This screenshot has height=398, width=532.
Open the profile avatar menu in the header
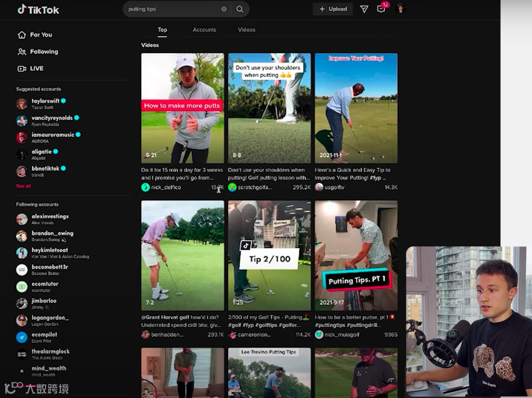pyautogui.click(x=401, y=8)
